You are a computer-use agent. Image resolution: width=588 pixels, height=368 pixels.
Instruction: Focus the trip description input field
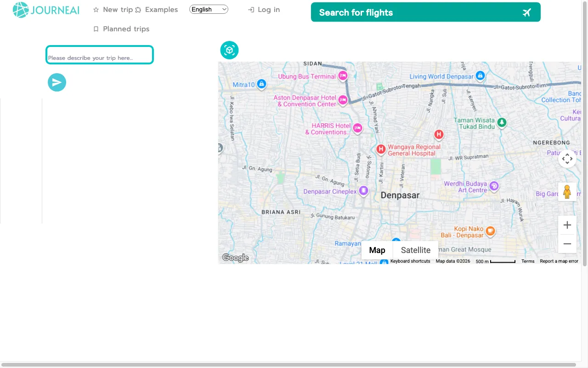pyautogui.click(x=99, y=55)
